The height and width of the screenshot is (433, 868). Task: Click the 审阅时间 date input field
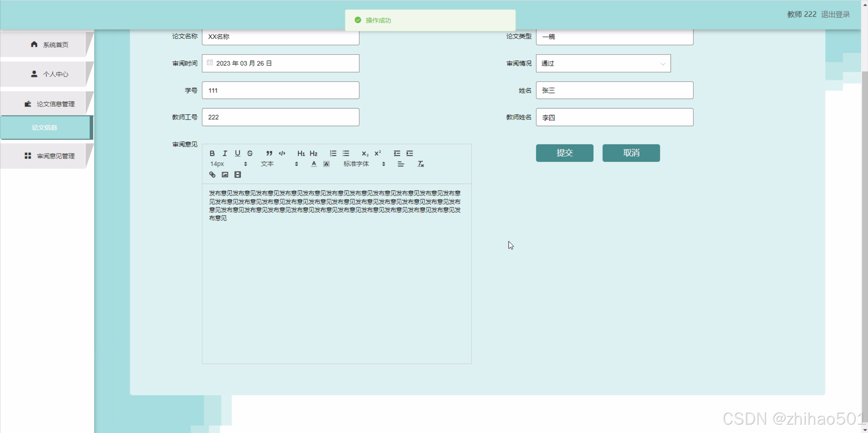click(280, 63)
